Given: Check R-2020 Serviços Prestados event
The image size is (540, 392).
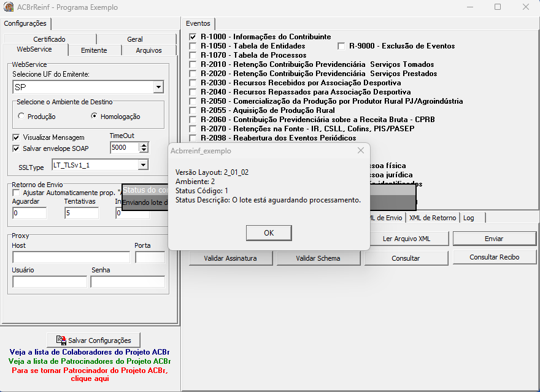Looking at the screenshot, I should 193,74.
